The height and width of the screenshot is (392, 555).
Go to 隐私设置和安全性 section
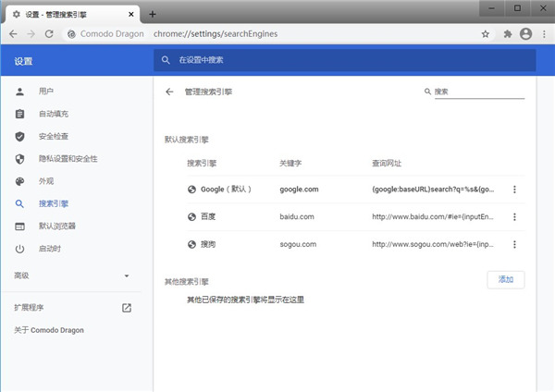pos(68,159)
